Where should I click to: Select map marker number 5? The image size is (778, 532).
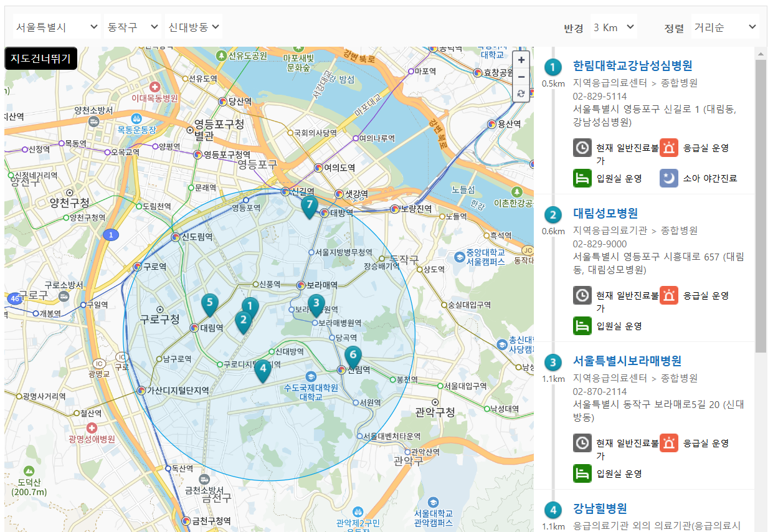(x=210, y=305)
